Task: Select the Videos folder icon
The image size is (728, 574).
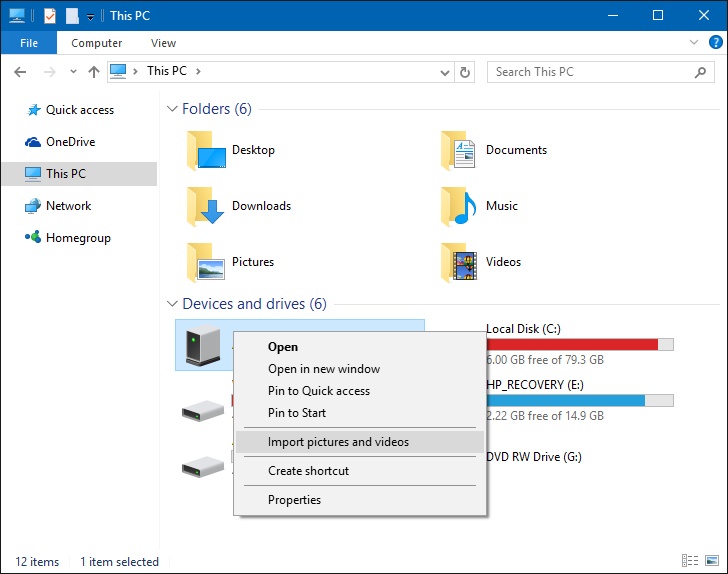Action: click(459, 262)
